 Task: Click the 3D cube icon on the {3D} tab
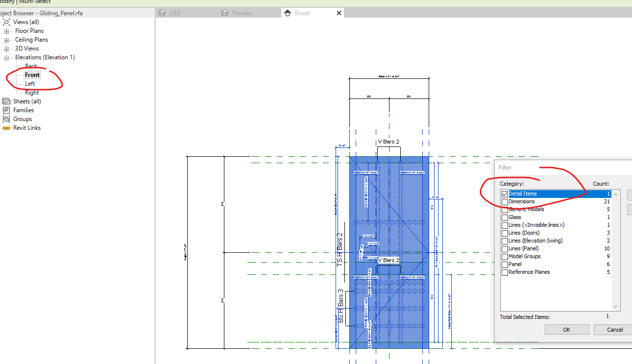[162, 13]
